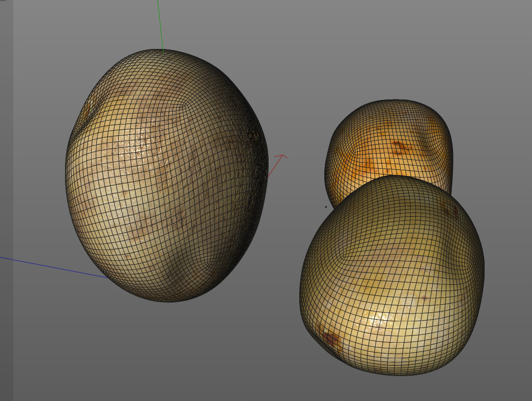The height and width of the screenshot is (401, 532).
Task: Click the red axis arrowhead
Action: pyautogui.click(x=282, y=157)
